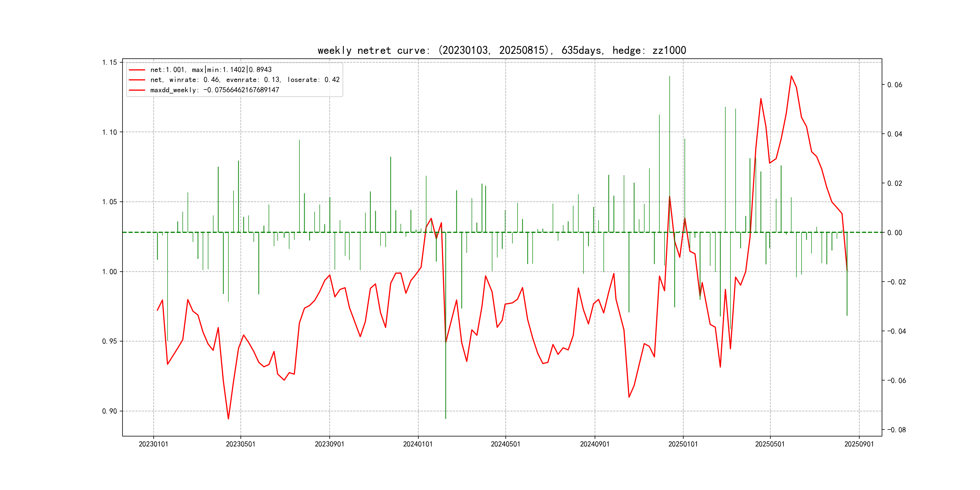Click left y-axis label 1.00
This screenshot has width=980, height=490.
[109, 272]
